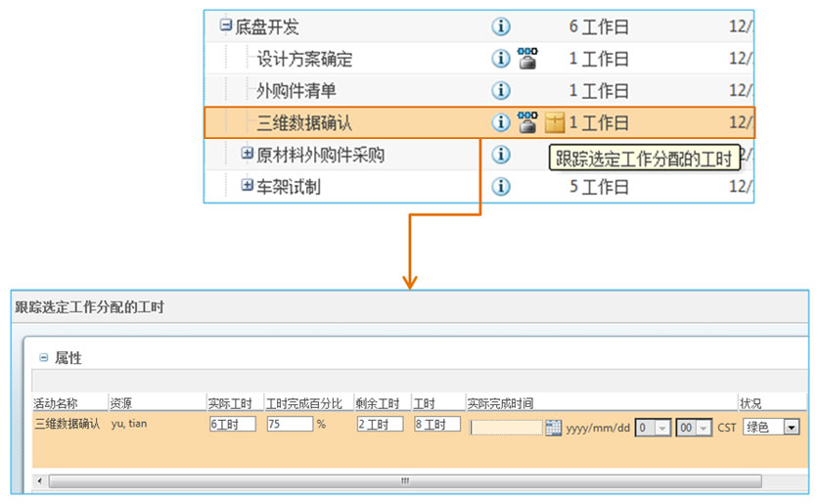The image size is (818, 504).
Task: Click the 剩余工时 column header
Action: click(x=377, y=403)
